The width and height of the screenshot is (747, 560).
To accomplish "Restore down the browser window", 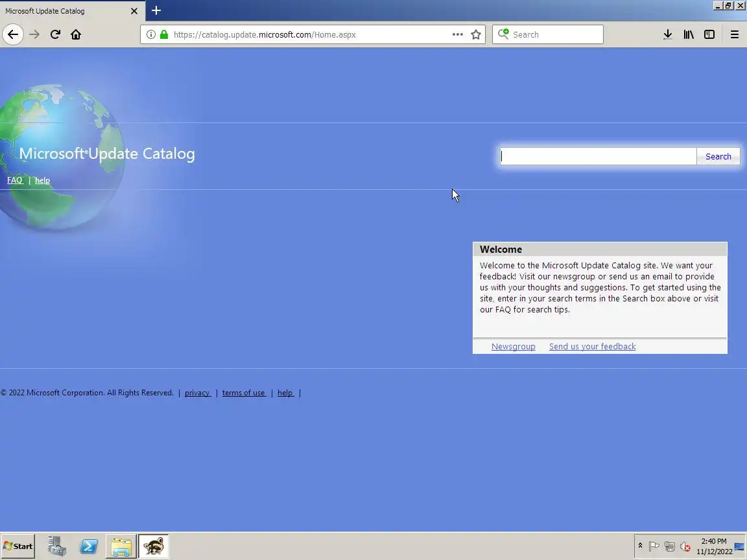I will coord(728,6).
